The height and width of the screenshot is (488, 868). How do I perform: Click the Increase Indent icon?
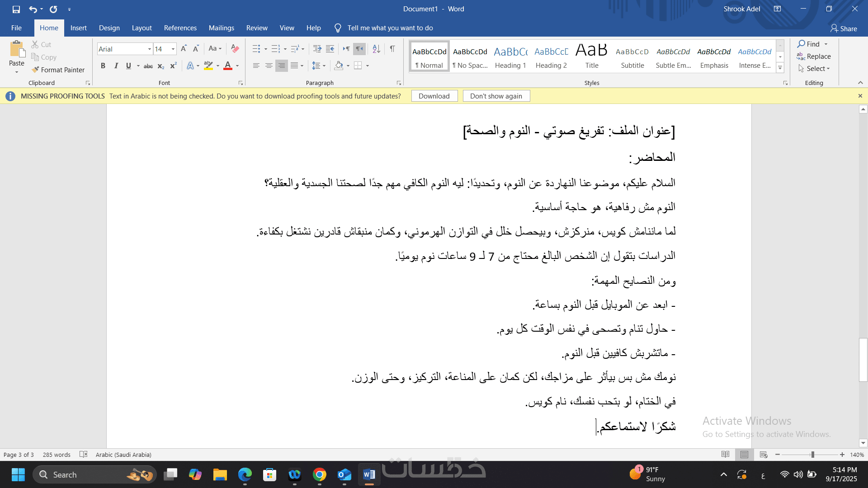click(330, 48)
